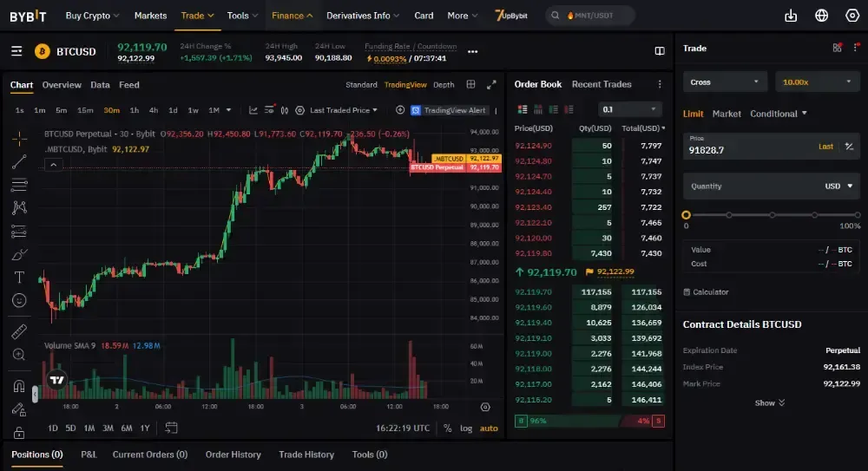Viewport: 868px width, 471px height.
Task: Open the TradingView Alert button
Action: coord(449,110)
